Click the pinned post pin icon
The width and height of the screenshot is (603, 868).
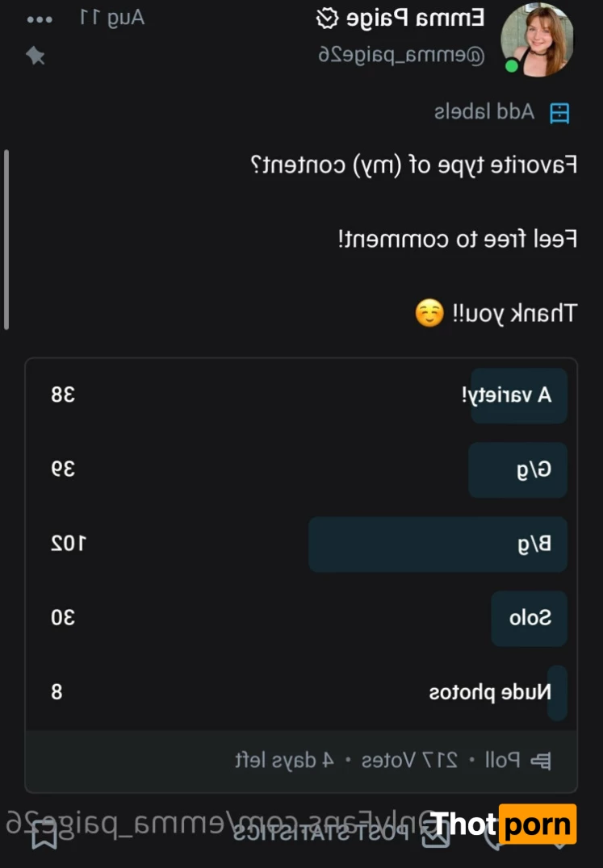pos(36,56)
